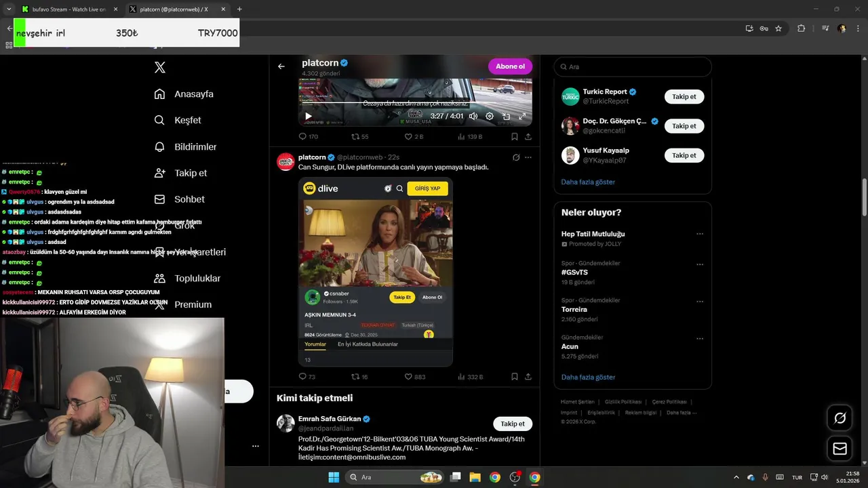Open the tab search dropdown arrow
The height and width of the screenshot is (488, 868).
coord(9,9)
